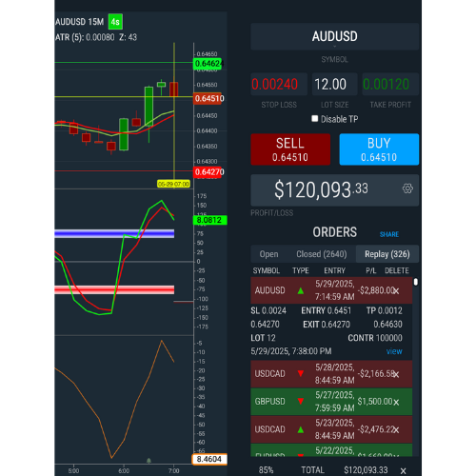This screenshot has width=476, height=476.
Task: Delete the GBPUSD 5/27/2025 order
Action: (396, 403)
